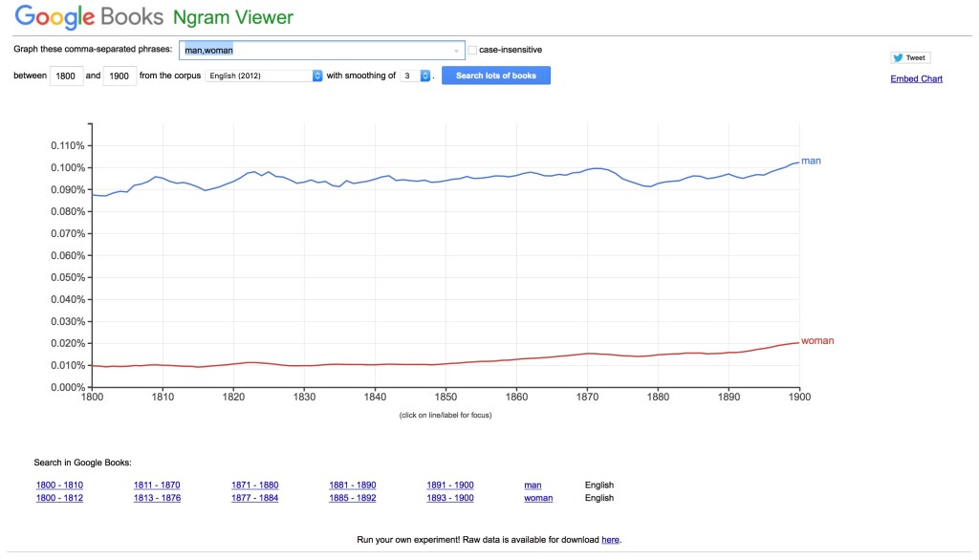Image resolution: width=979 pixels, height=560 pixels.
Task: Open the 1811 - 1870 search link
Action: (x=157, y=485)
